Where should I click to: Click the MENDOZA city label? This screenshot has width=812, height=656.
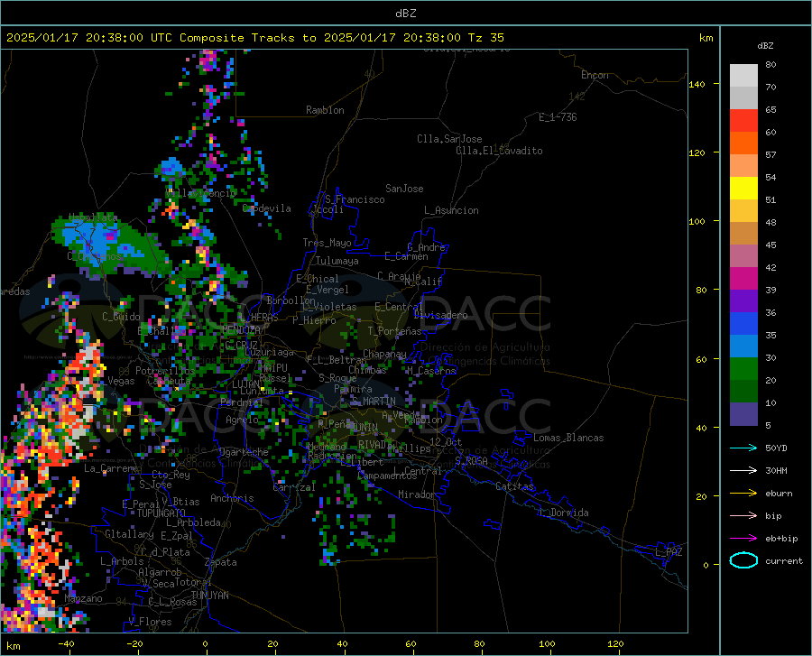click(241, 329)
